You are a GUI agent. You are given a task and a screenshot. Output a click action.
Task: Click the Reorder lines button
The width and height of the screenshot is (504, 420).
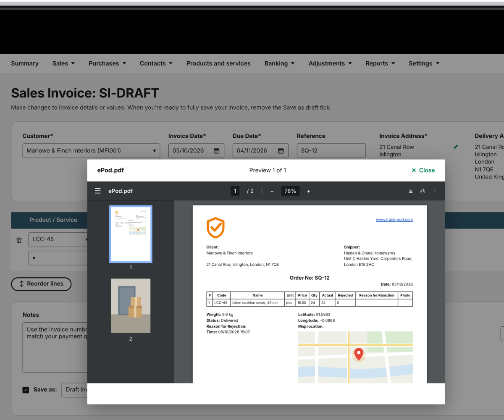coord(41,284)
